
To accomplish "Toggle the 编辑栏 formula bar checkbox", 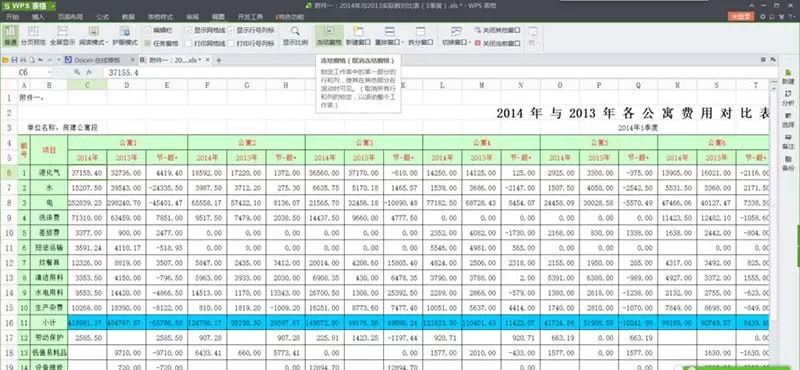I will tap(147, 30).
